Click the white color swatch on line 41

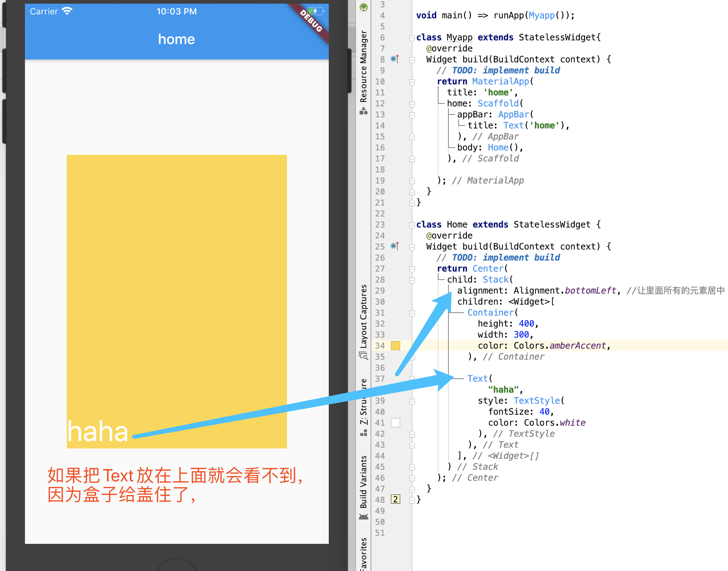pos(395,423)
